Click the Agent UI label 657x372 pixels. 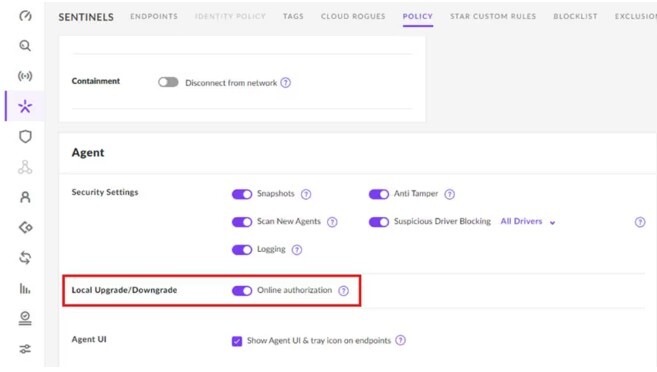coord(89,339)
